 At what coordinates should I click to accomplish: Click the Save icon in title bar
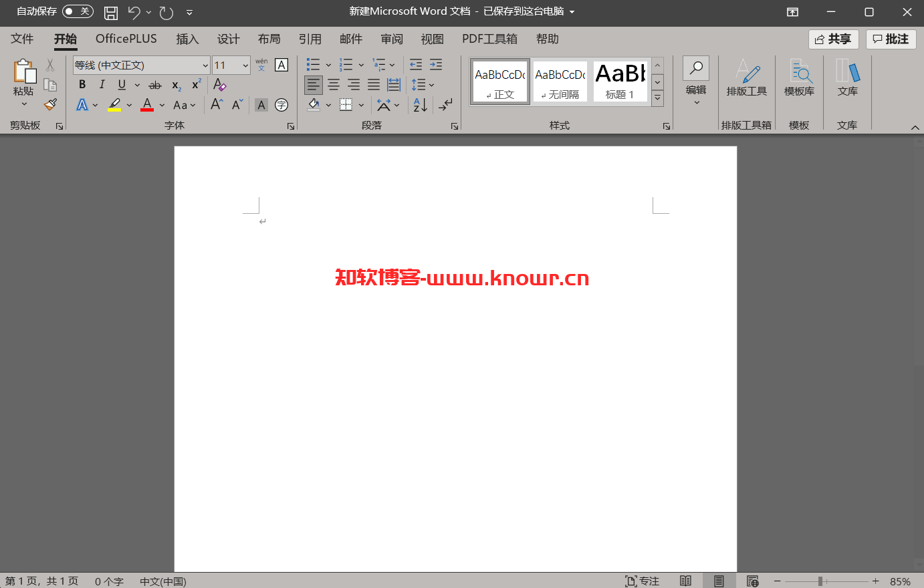pyautogui.click(x=111, y=12)
